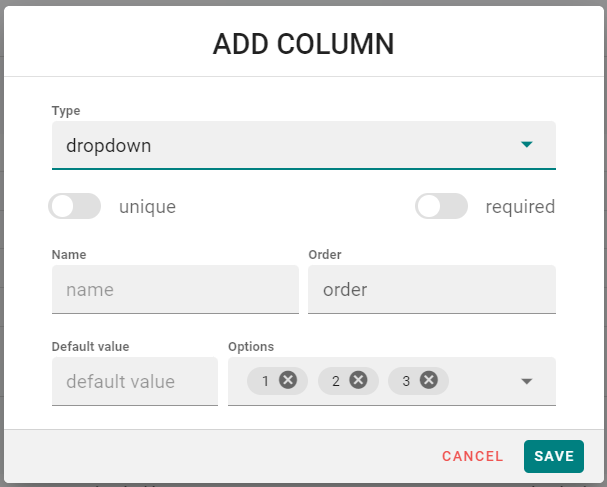Click the ADD COLUMN dialog title
This screenshot has height=487, width=607.
point(303,44)
